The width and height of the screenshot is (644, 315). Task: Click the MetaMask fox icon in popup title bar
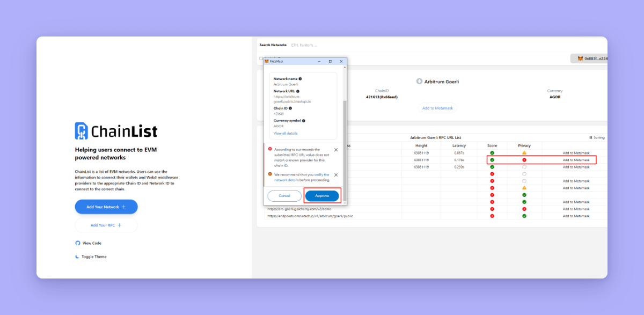(x=267, y=61)
